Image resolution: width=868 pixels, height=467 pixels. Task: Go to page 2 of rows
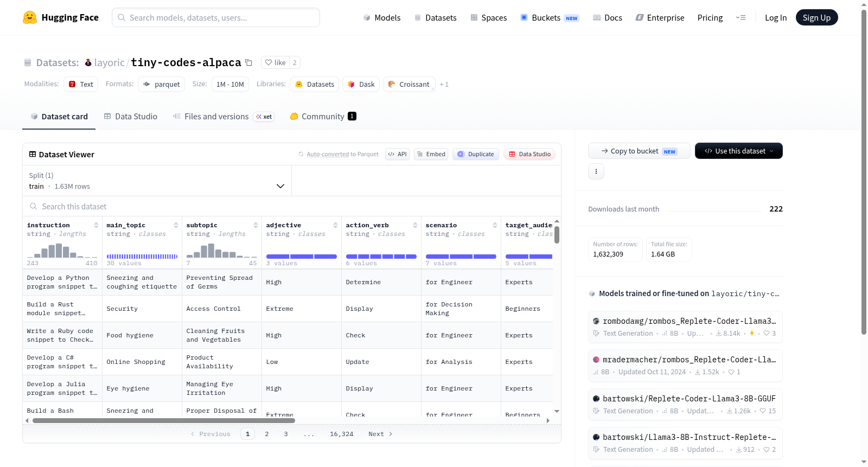coord(267,434)
